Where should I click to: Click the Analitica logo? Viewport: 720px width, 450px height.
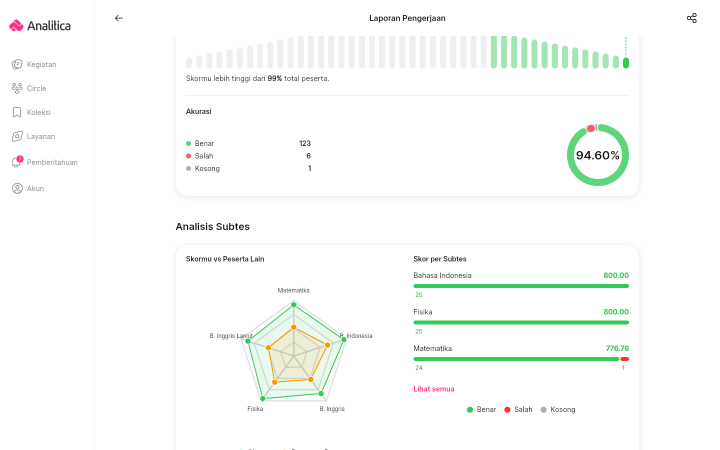click(x=40, y=26)
